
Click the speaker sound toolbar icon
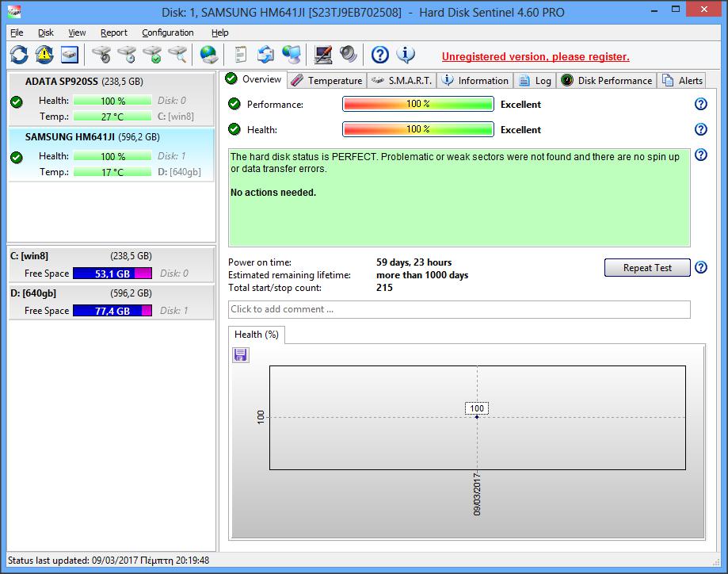pyautogui.click(x=349, y=55)
